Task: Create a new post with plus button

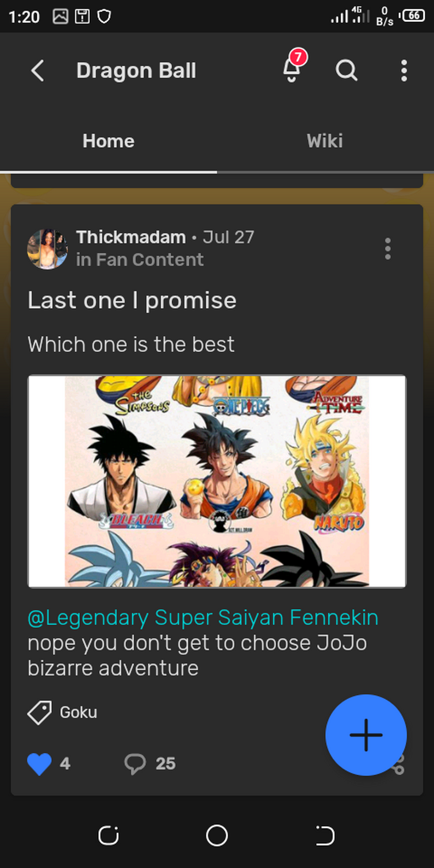Action: [366, 735]
